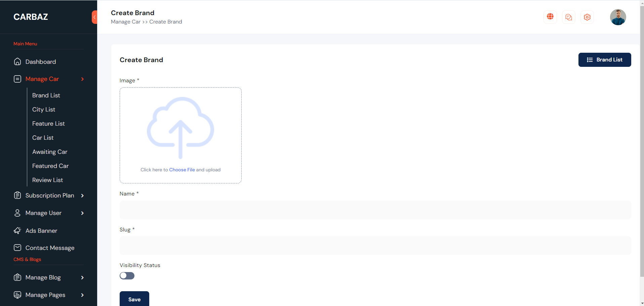Screen dimensions: 644x306
Task: Click the Dashboard home icon
Action: (17, 62)
